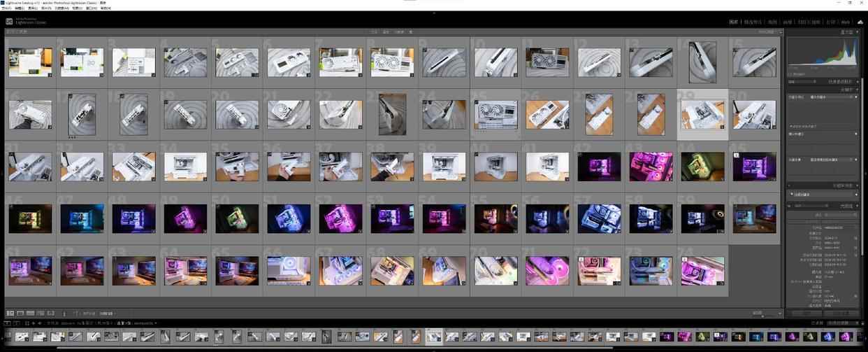Viewport: 868px width, 352px height.
Task: Click the main monitor icon above filmstrip
Action: tap(7, 323)
